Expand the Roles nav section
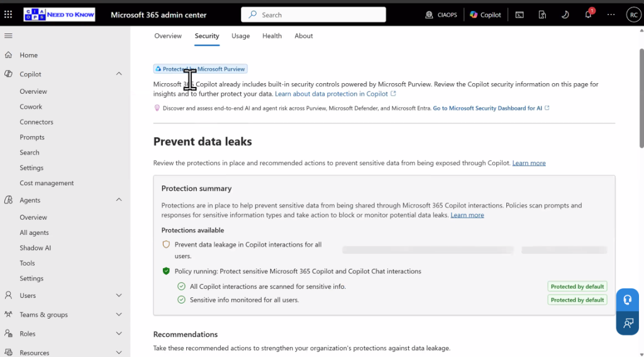Image resolution: width=644 pixels, height=357 pixels. point(119,334)
